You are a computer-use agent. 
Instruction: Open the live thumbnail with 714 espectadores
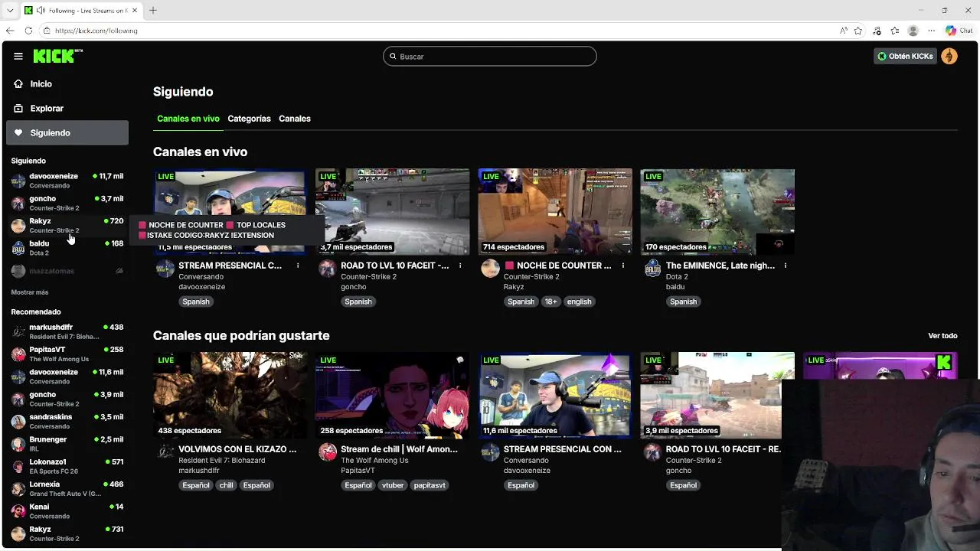tap(555, 212)
